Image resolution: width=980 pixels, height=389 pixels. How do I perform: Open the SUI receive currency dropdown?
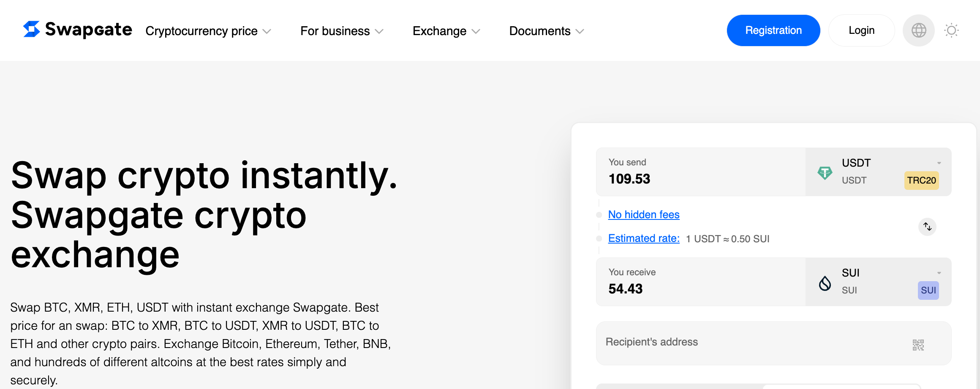[x=939, y=273]
